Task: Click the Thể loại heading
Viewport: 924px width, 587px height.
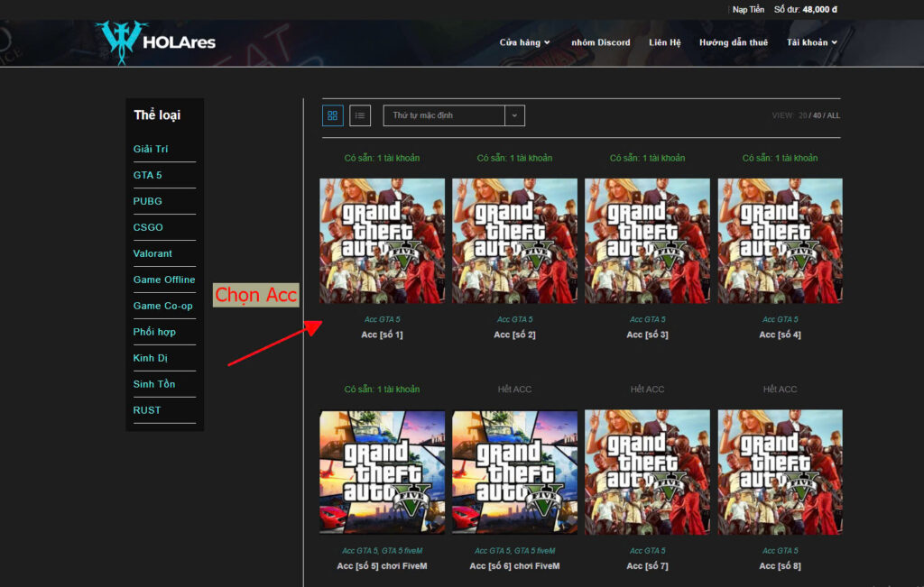Action: tap(157, 115)
